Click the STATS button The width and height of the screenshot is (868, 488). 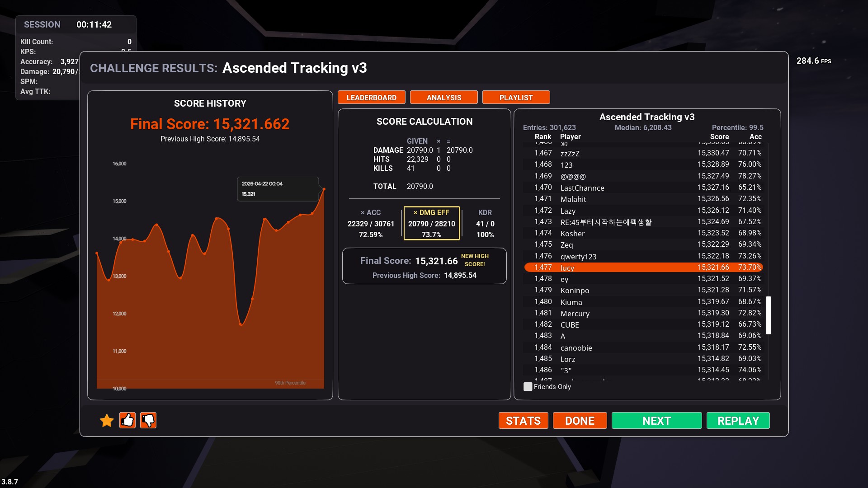523,421
